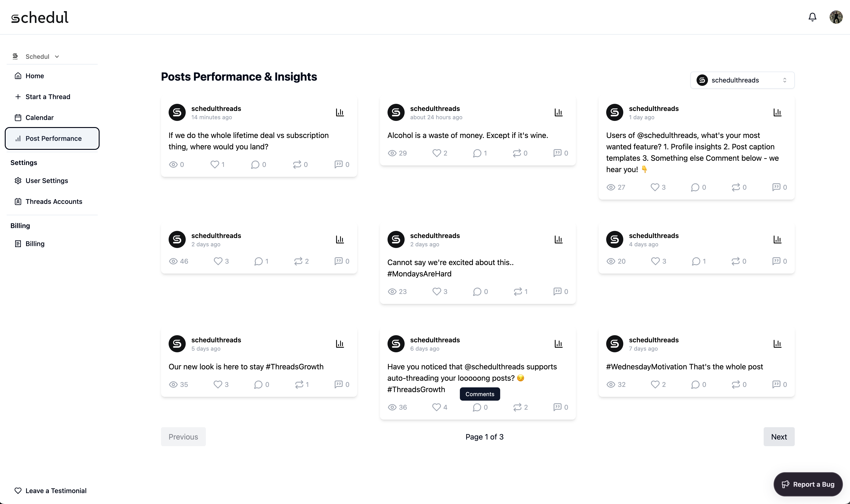Click views eye icon on #ThreadsGrowth new look post
This screenshot has height=504, width=850.
[173, 385]
